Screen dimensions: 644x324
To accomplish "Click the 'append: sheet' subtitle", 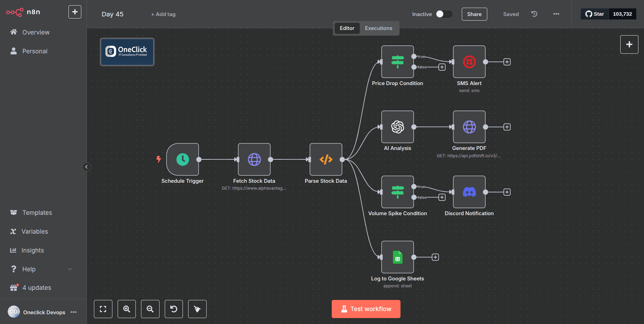I will click(x=398, y=286).
